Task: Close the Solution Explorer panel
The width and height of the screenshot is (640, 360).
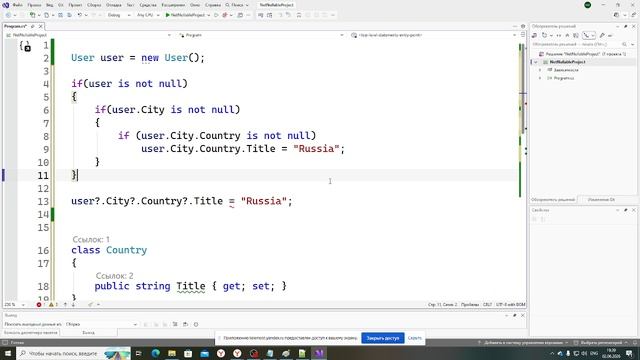Action: tap(634, 26)
